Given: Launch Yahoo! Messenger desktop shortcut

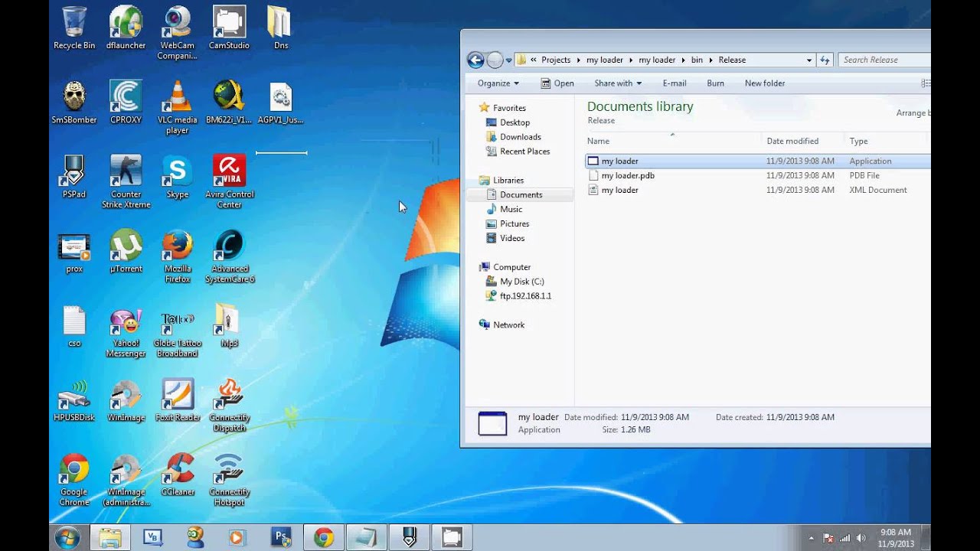Looking at the screenshot, I should (126, 333).
